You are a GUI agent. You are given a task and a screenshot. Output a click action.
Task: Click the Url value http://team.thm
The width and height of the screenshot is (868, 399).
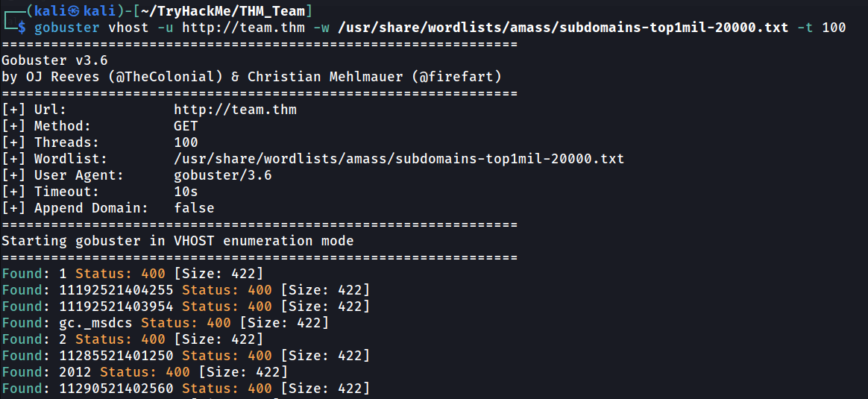coord(235,110)
